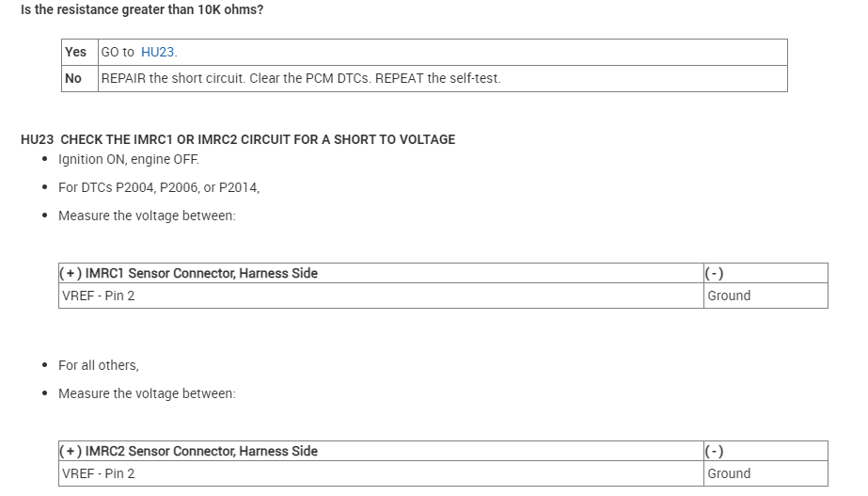Click the "Yes" answer cell
The height and width of the screenshot is (496, 868).
pyautogui.click(x=75, y=53)
